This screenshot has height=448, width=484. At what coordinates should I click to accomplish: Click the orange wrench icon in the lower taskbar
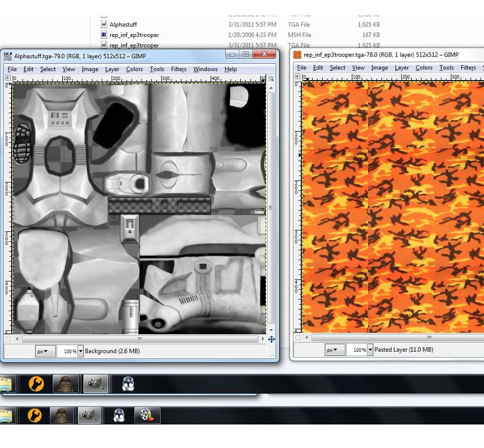click(35, 415)
